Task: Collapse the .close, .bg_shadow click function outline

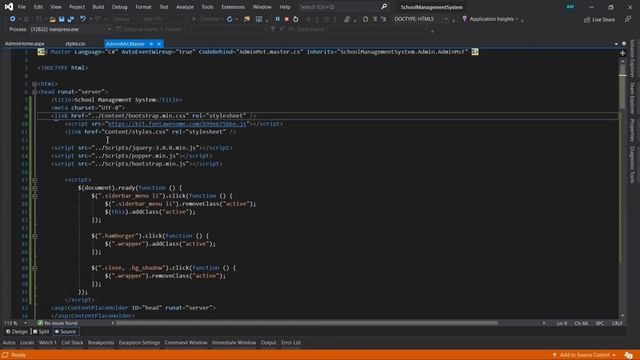Action: point(35,268)
